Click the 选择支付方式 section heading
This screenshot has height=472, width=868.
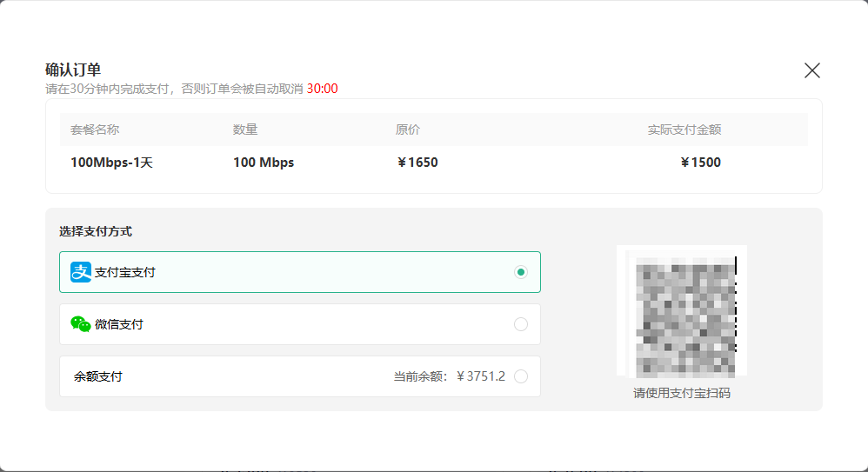(x=96, y=231)
